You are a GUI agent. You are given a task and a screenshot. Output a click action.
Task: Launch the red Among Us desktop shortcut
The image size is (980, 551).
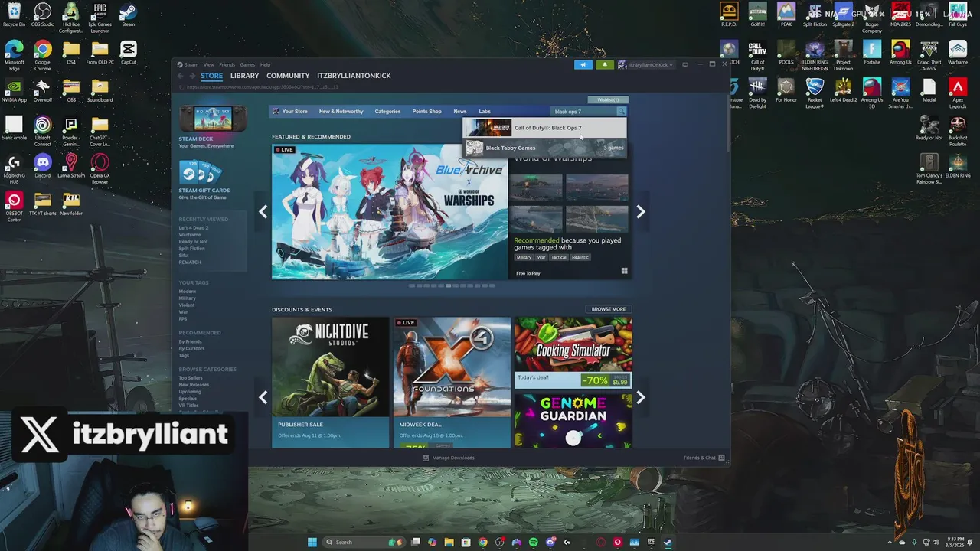pyautogui.click(x=900, y=52)
